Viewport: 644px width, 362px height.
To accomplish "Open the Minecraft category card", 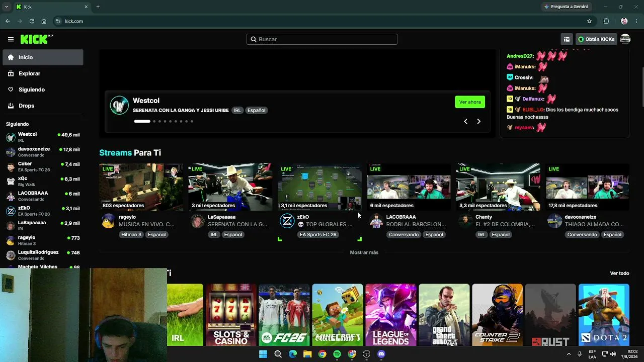I will pos(338,315).
